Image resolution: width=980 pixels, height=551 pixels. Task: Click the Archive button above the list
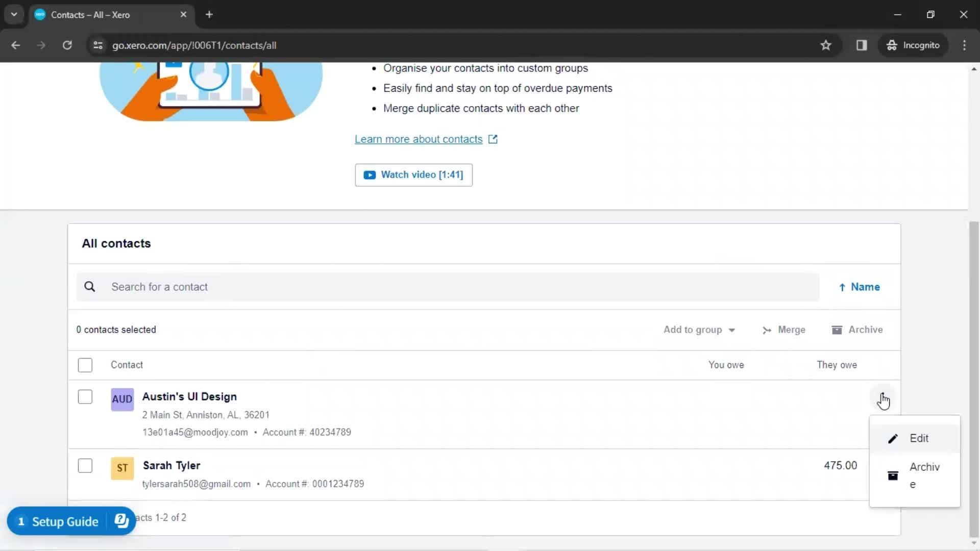pyautogui.click(x=857, y=330)
